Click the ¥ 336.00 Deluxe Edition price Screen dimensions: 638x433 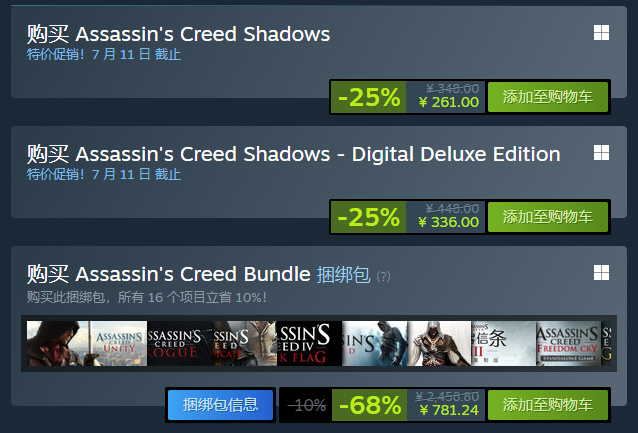coord(448,222)
